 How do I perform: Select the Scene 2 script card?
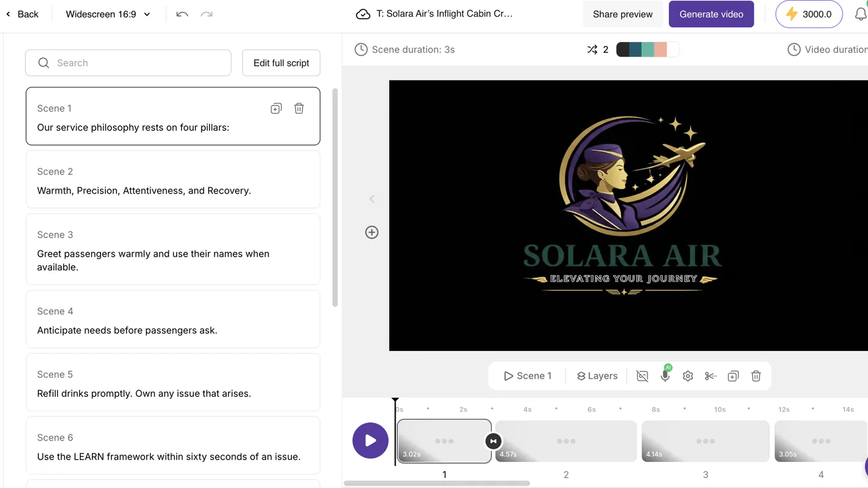point(173,179)
